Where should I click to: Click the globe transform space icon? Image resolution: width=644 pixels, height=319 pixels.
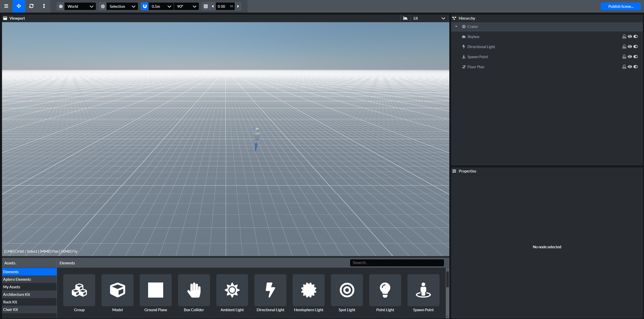point(61,6)
